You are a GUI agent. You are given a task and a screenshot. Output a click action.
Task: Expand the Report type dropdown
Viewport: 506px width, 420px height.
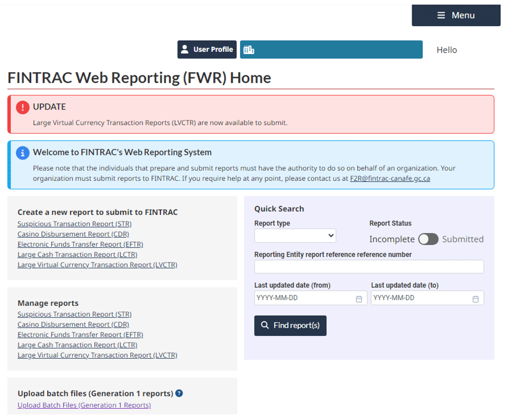coord(295,236)
